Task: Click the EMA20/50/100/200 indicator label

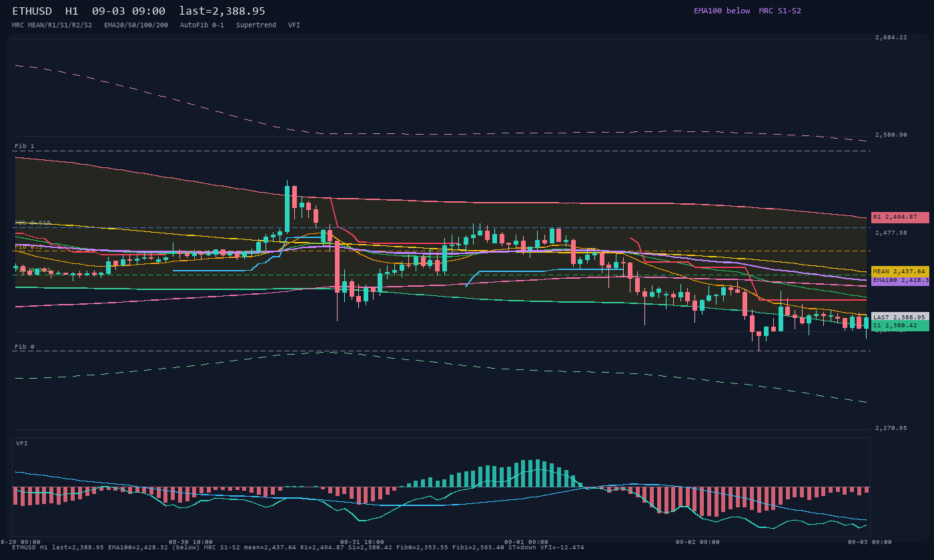Action: point(136,25)
